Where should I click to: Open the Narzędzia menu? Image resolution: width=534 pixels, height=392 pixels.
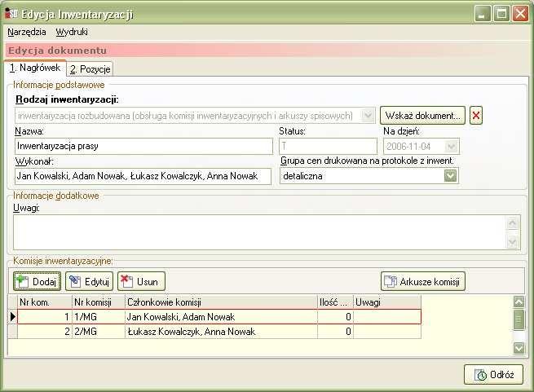[x=27, y=32]
